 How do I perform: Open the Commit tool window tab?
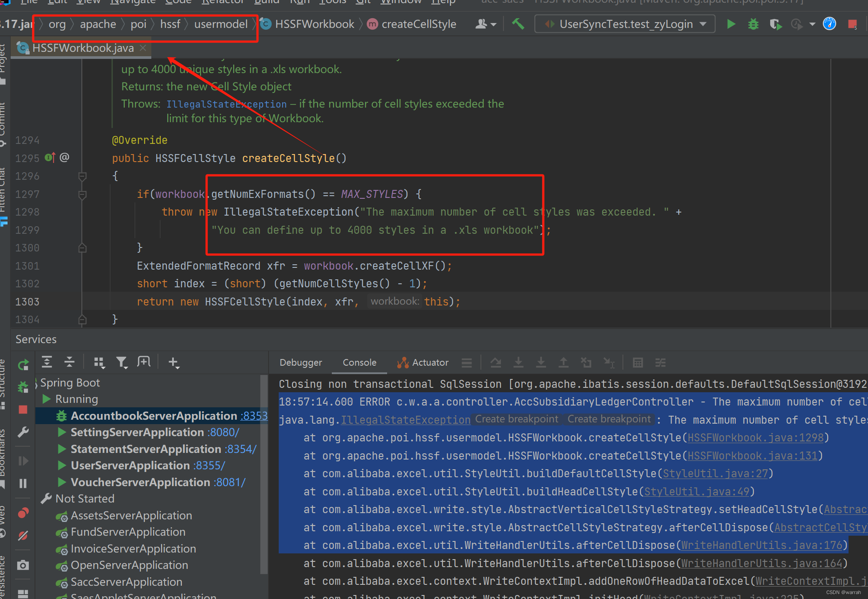coord(3,124)
